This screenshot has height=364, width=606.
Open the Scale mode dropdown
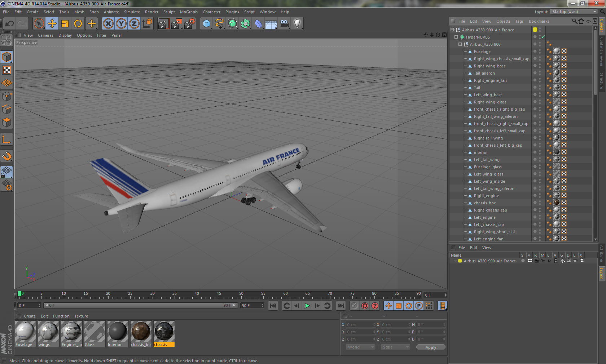pyautogui.click(x=395, y=347)
